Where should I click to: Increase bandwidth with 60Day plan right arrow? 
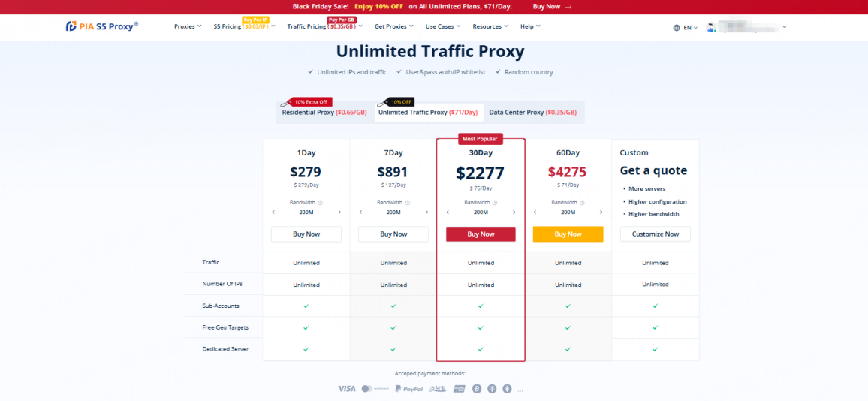tap(601, 213)
